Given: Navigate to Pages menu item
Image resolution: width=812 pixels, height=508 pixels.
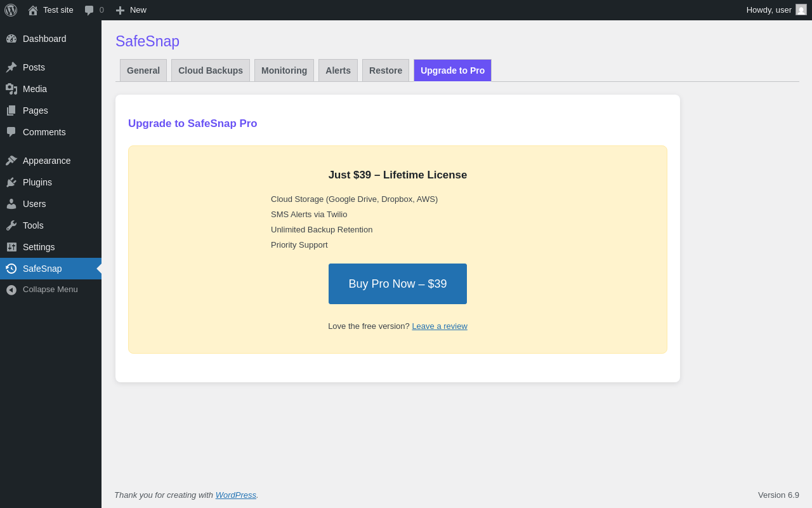Looking at the screenshot, I should [x=51, y=110].
